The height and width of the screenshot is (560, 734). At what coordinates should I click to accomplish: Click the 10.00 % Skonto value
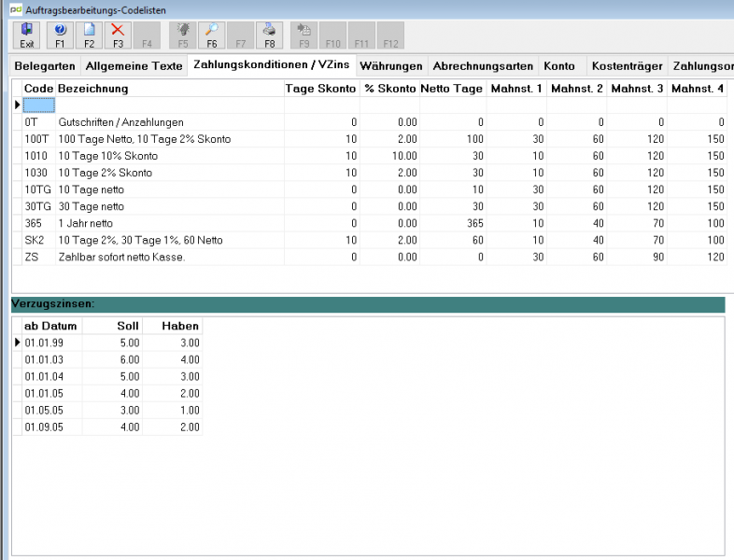click(389, 156)
